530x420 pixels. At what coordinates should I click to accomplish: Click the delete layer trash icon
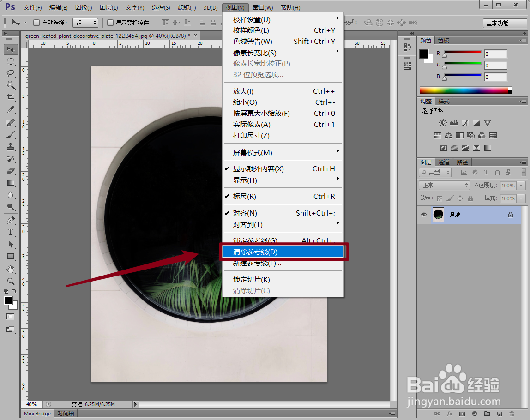(x=512, y=414)
